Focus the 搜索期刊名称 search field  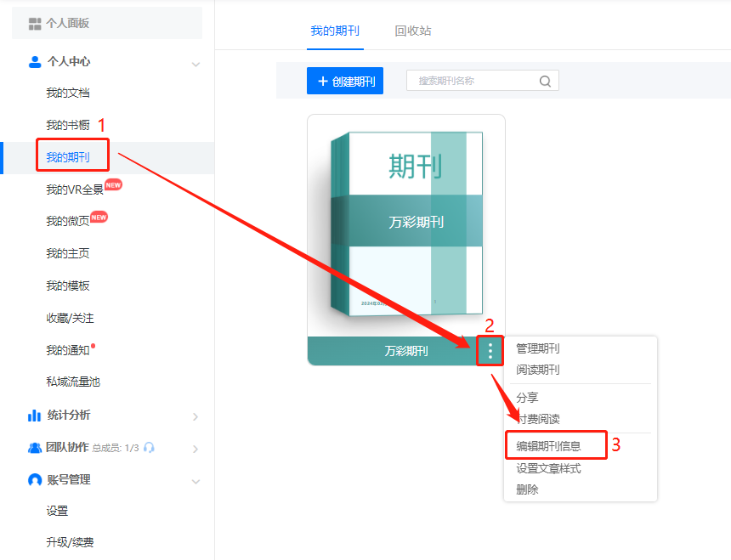[x=474, y=81]
